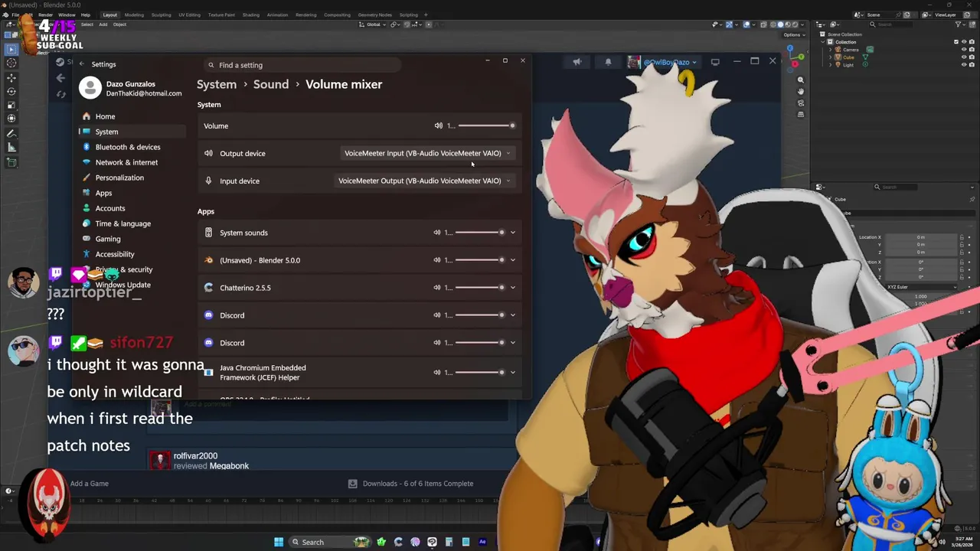The image size is (980, 551).
Task: Switch to the Sculpting workspace tab
Action: point(161,15)
